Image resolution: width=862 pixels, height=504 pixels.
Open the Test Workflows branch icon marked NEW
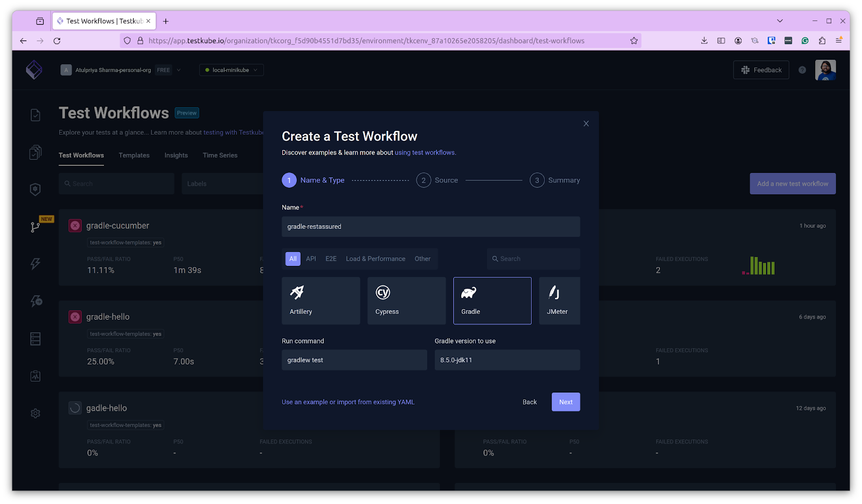36,227
